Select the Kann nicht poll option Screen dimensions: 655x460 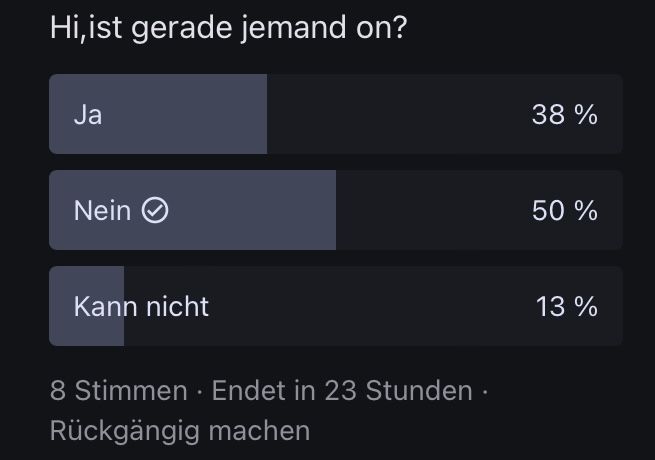[335, 306]
